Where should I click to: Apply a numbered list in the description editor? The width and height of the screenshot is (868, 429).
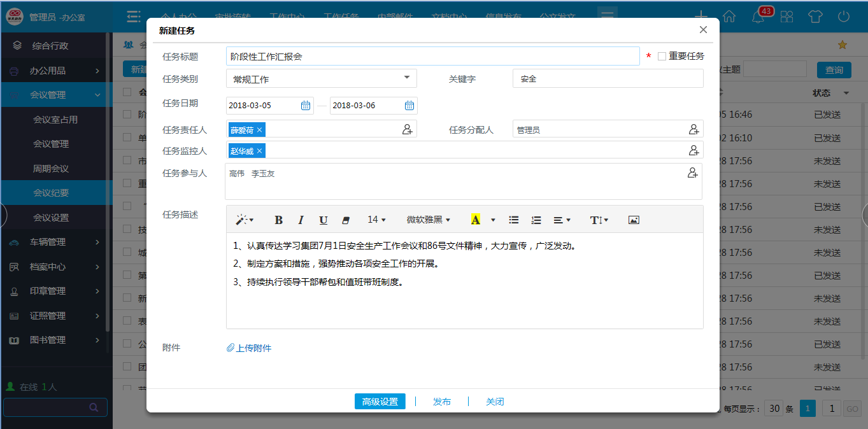[x=536, y=220]
